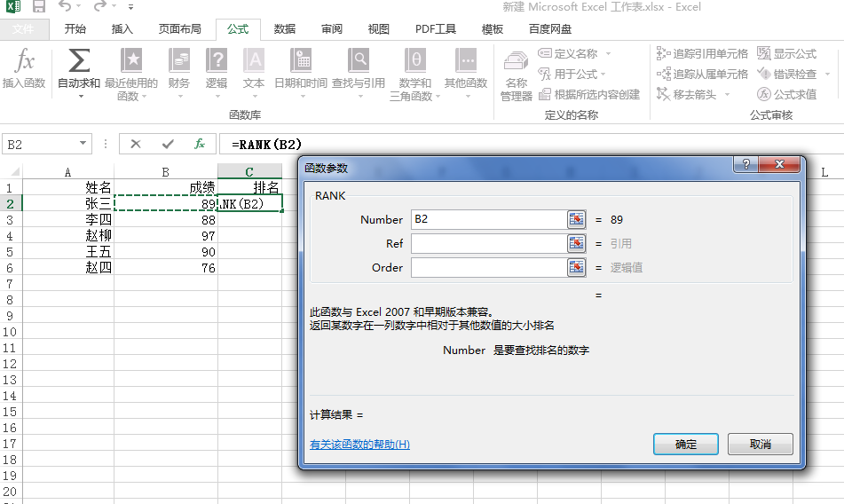The width and height of the screenshot is (844, 504).
Task: Click Trace Precedents (追踪引用单元格)
Action: [702, 54]
